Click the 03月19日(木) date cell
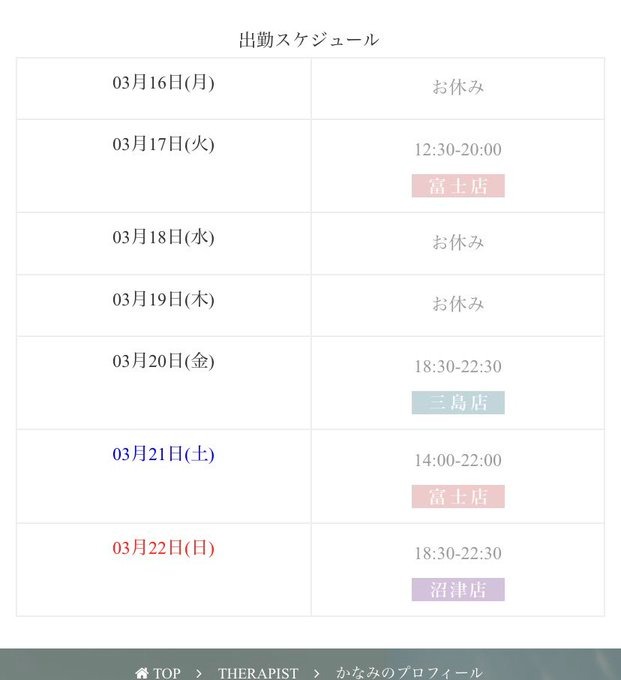Screen dimensions: 621x680 tap(163, 299)
